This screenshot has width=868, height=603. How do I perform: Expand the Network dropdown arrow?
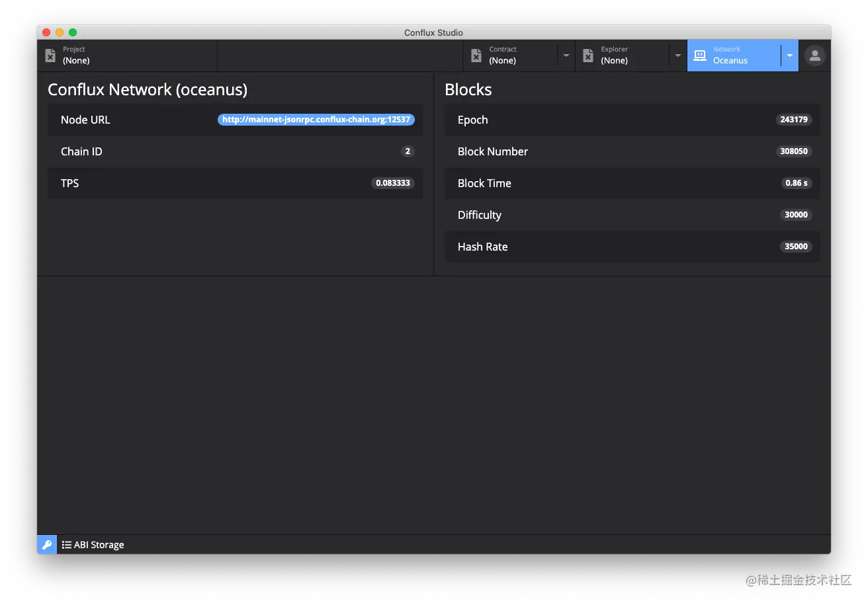pyautogui.click(x=790, y=56)
